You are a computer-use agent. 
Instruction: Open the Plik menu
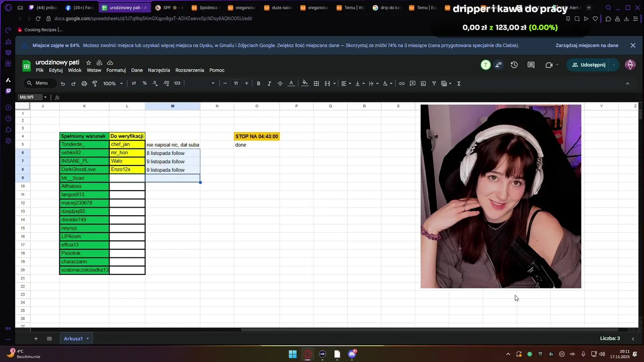coord(40,70)
